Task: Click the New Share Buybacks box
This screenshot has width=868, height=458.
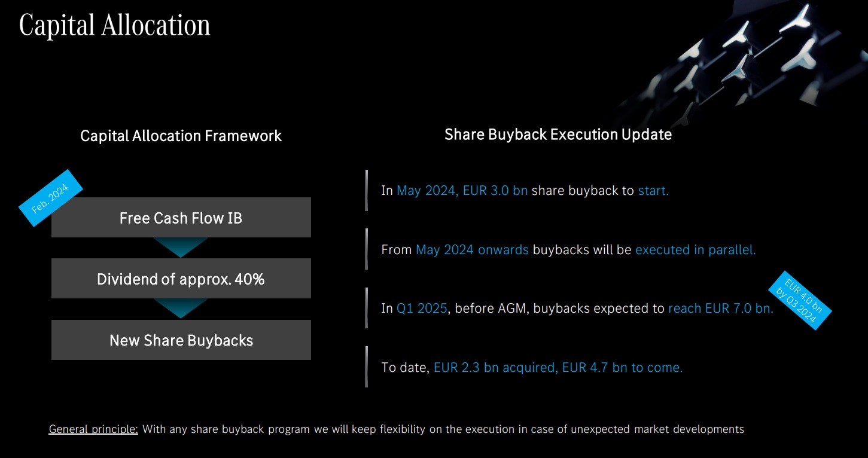Action: click(x=181, y=340)
